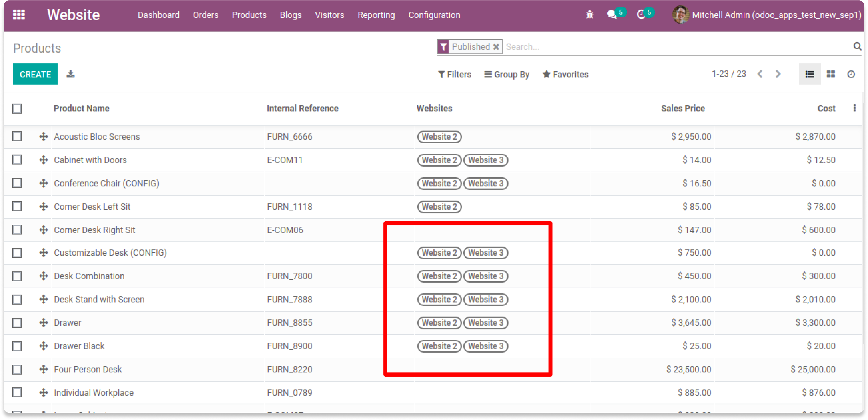Open the activities clock icon
Viewport: 868px width, 420px height.
pos(641,15)
